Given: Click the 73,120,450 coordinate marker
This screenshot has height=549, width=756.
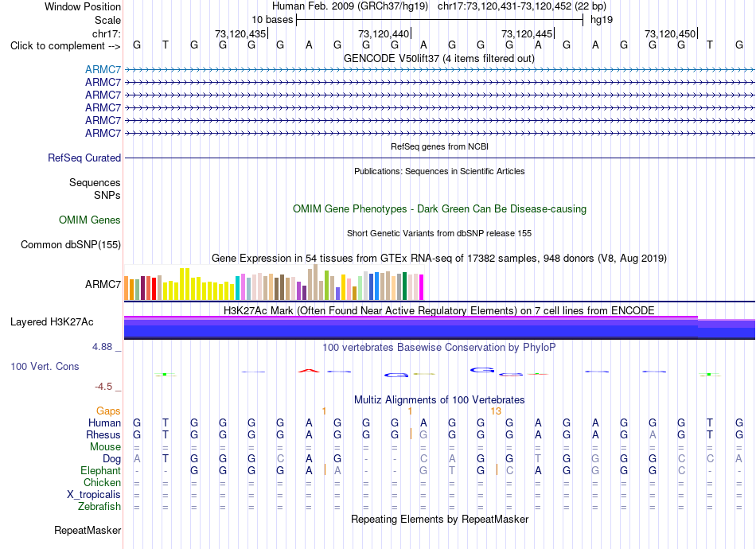Looking at the screenshot, I should tap(670, 33).
